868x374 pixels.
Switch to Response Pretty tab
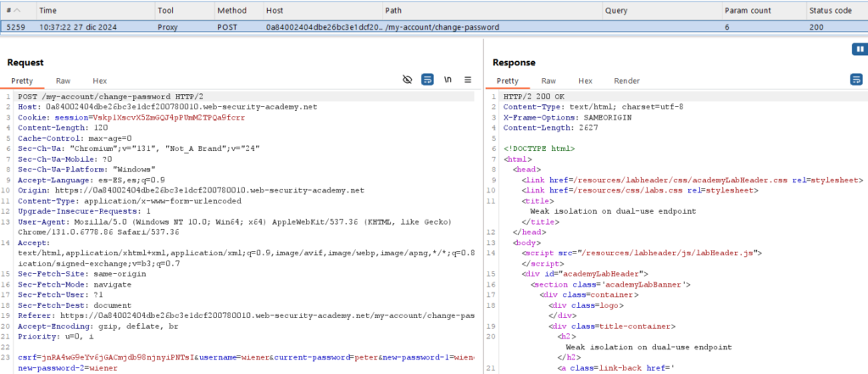(507, 81)
